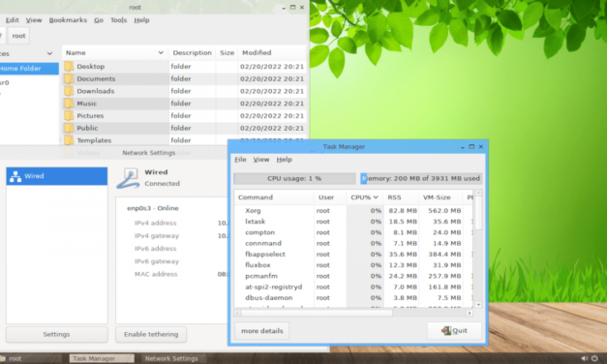Click the wired cable connection icon
This screenshot has height=364, width=607.
pos(128,178)
